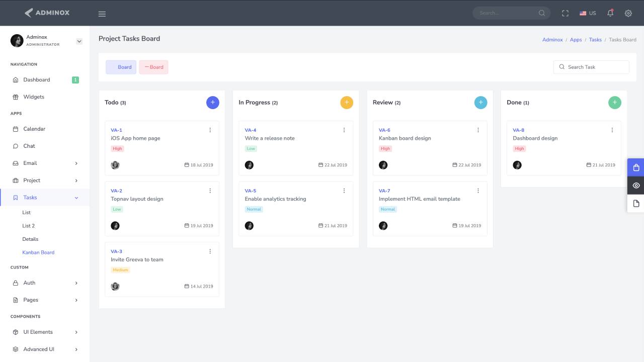Screen dimensions: 644x362
Task: Open the VA-5 task ID link
Action: [x=251, y=191]
